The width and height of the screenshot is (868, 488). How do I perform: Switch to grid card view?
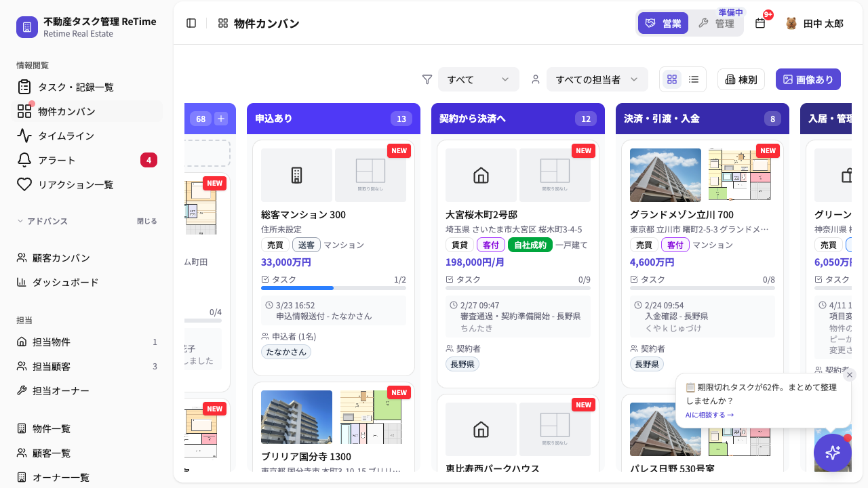(x=672, y=79)
